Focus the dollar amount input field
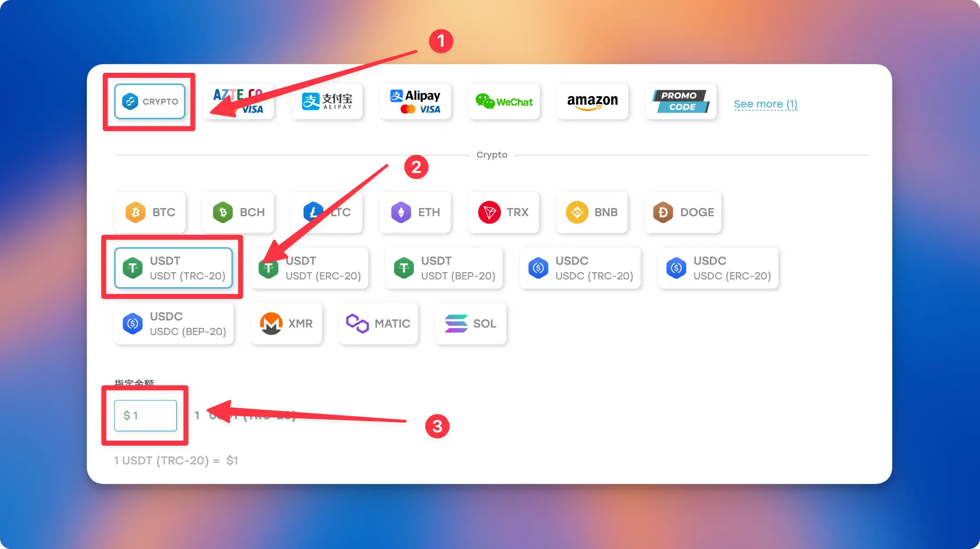The width and height of the screenshot is (980, 549). (x=146, y=416)
